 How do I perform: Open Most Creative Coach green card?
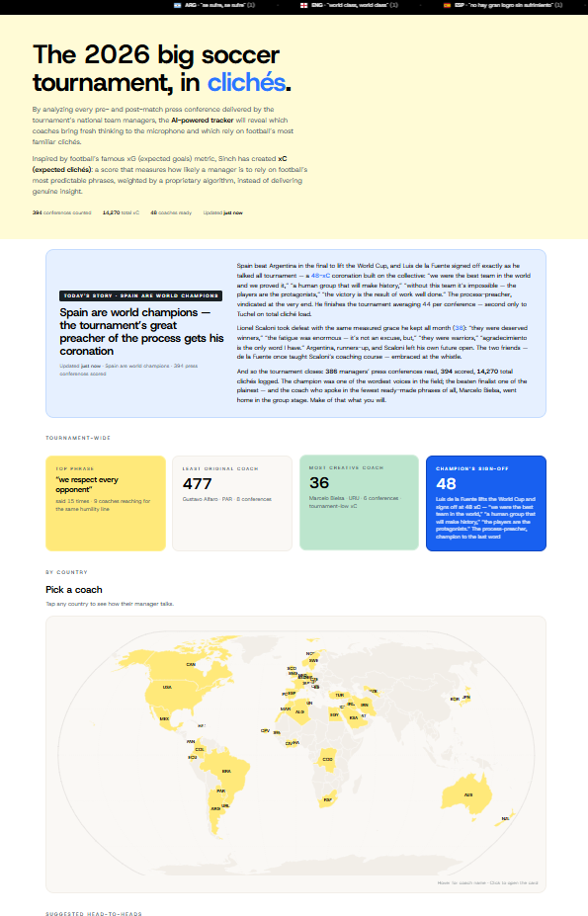(x=359, y=503)
